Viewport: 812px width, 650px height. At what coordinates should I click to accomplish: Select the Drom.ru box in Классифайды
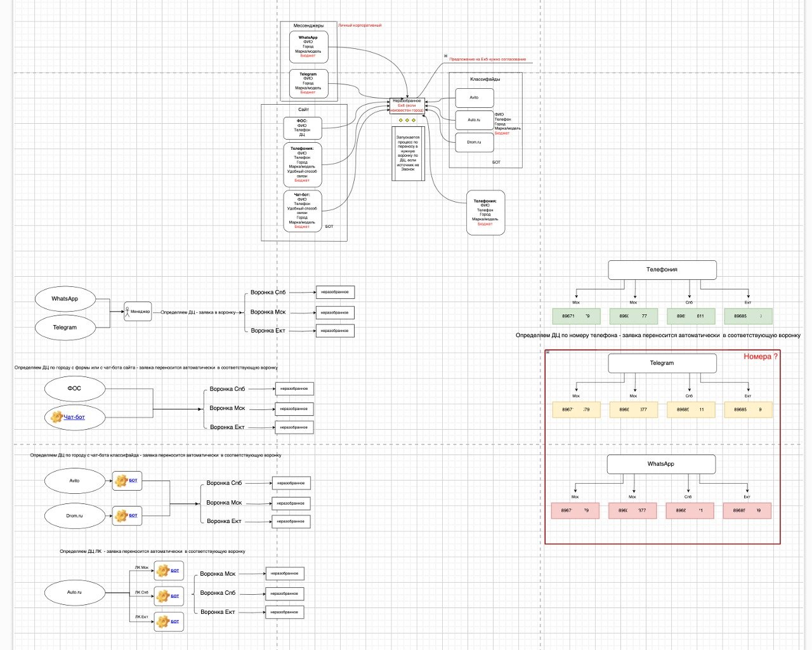pos(475,142)
